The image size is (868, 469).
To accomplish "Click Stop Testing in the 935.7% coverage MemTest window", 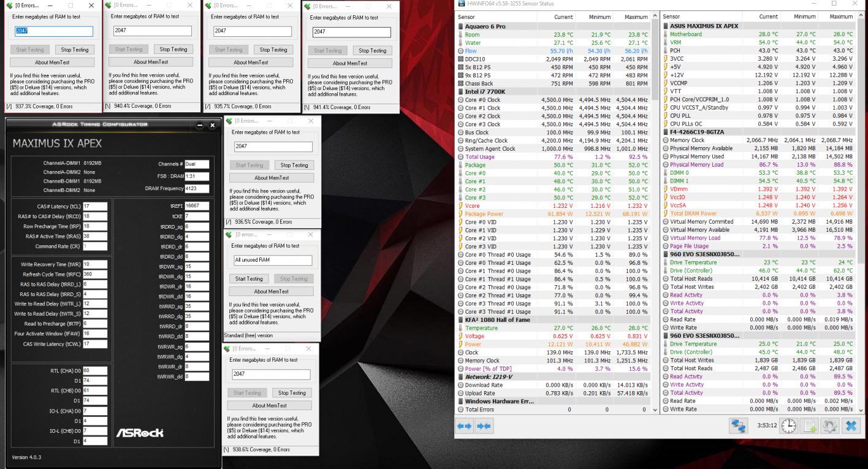I will click(x=273, y=50).
